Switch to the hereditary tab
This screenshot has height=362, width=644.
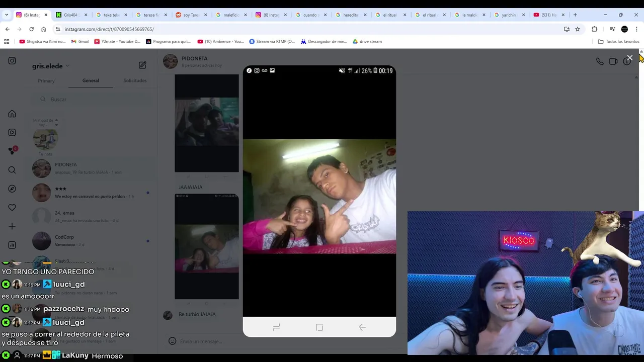[350, 15]
